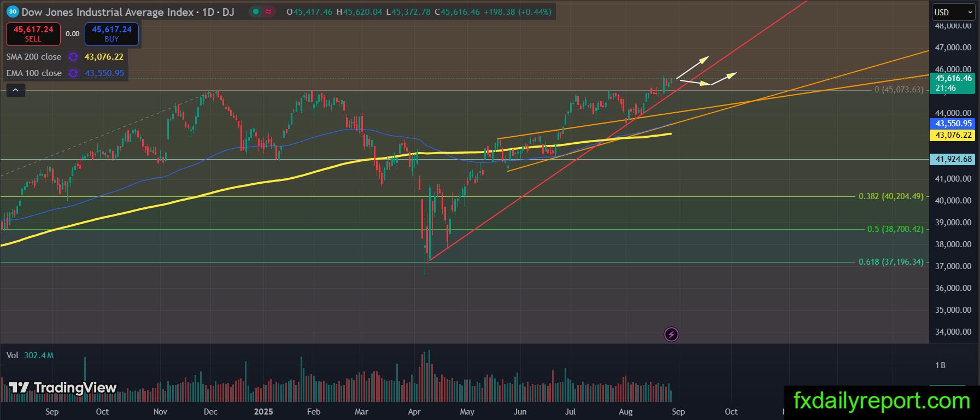Click the green market status dot
The height and width of the screenshot is (420, 980).
coord(256,11)
